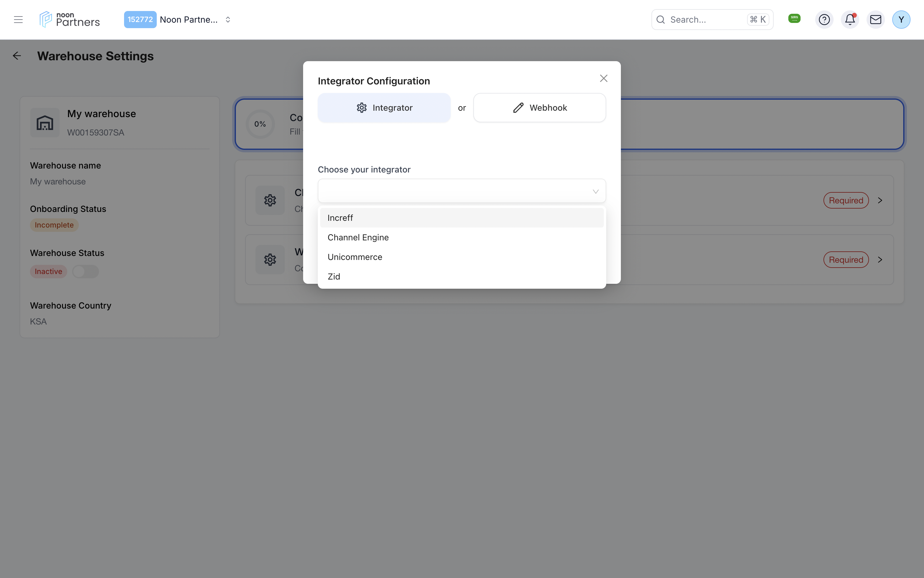Click the Integrator gear icon
The width and height of the screenshot is (924, 578).
tap(361, 108)
